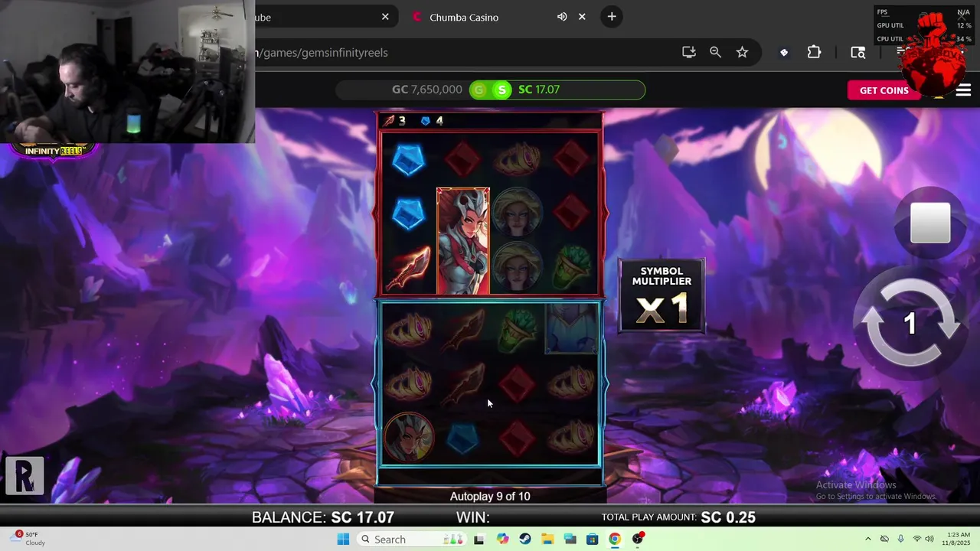980x551 pixels.
Task: Toggle the sweeps coin S switch
Action: pyautogui.click(x=501, y=90)
